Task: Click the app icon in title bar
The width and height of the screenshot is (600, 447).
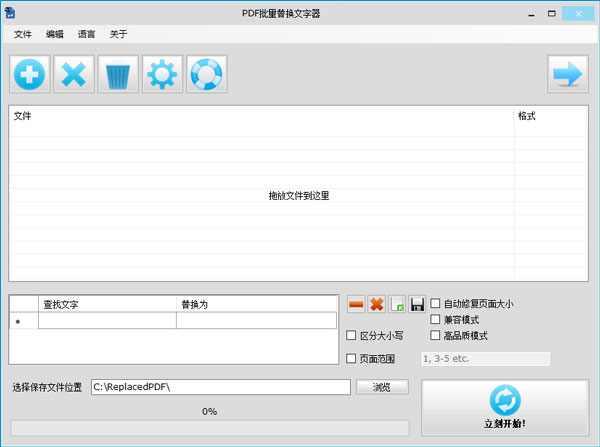Action: click(10, 13)
